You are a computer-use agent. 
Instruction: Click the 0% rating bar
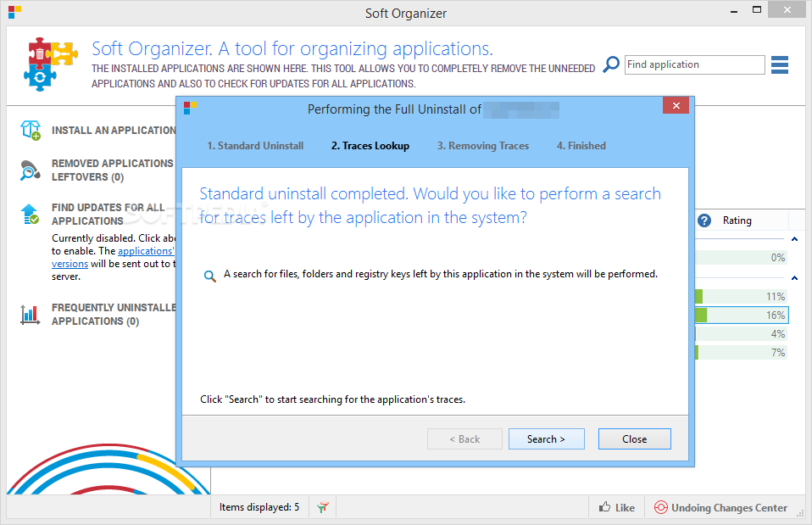pyautogui.click(x=741, y=258)
